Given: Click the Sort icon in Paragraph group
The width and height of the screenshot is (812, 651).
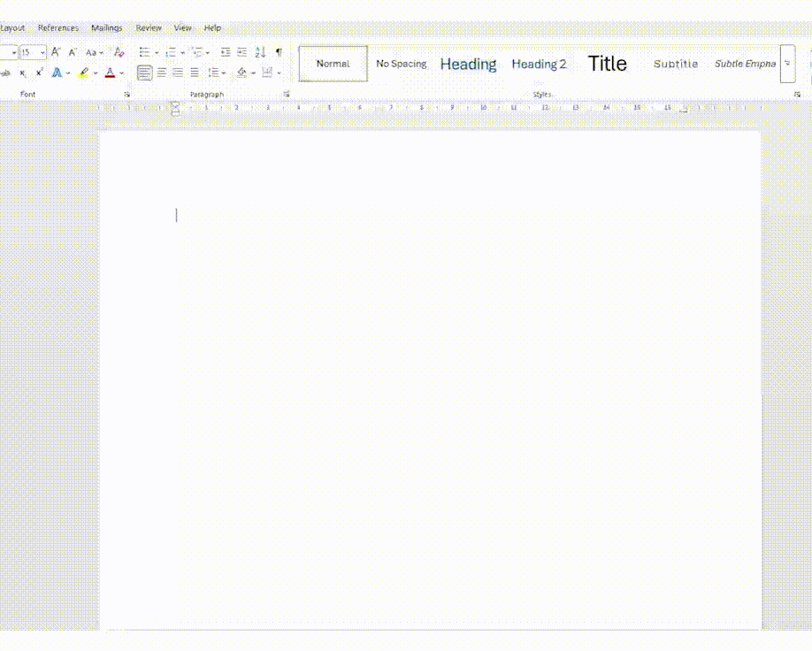Looking at the screenshot, I should click(260, 52).
